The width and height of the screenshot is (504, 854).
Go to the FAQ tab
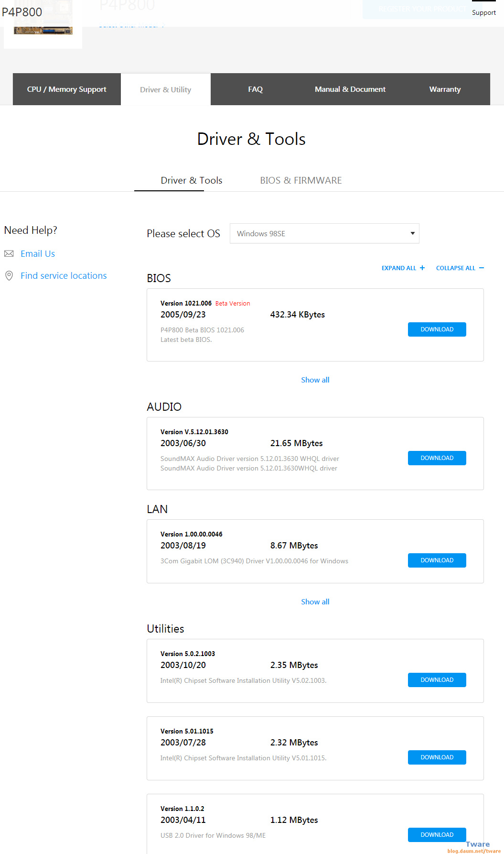point(256,89)
